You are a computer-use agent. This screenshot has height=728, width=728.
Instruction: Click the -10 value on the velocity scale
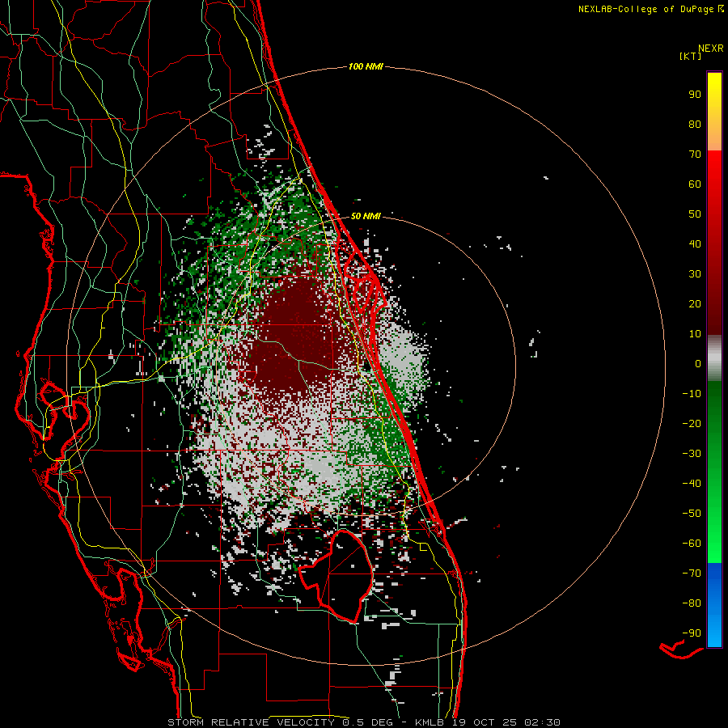pos(692,394)
